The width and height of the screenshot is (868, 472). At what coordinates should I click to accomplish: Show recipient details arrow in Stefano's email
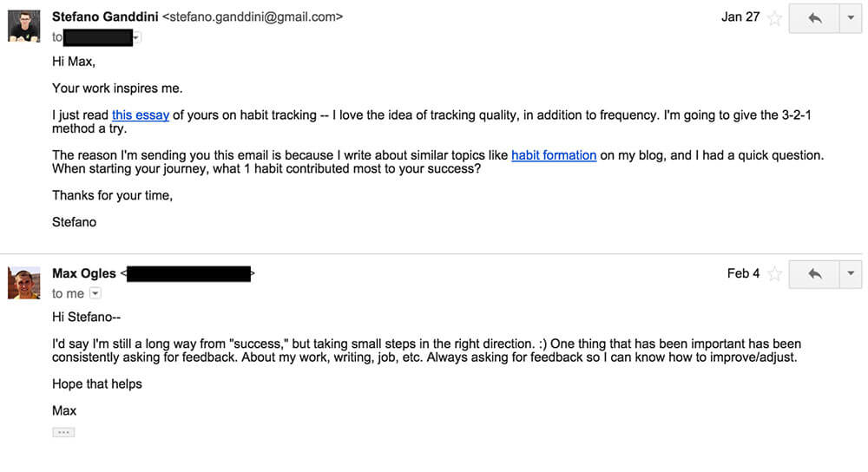pyautogui.click(x=137, y=37)
